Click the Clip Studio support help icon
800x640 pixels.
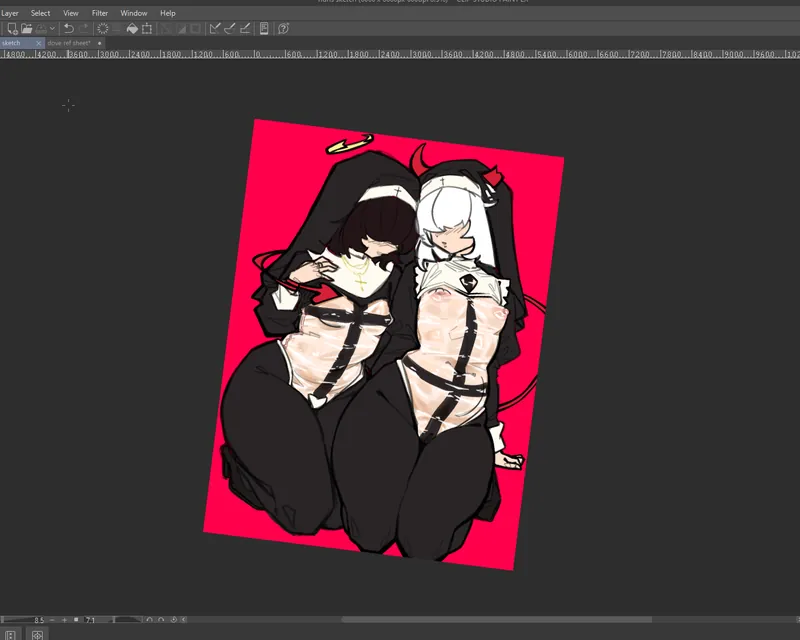tap(284, 29)
